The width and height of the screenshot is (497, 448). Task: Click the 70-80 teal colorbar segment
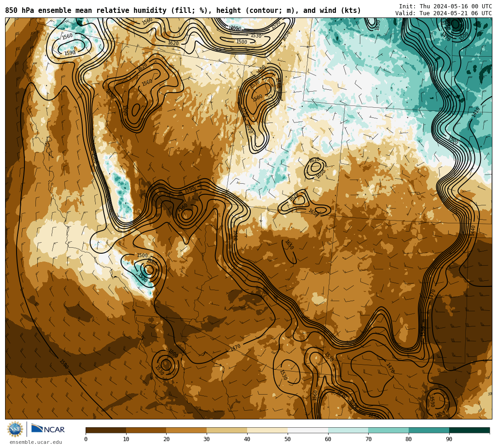tap(388, 430)
